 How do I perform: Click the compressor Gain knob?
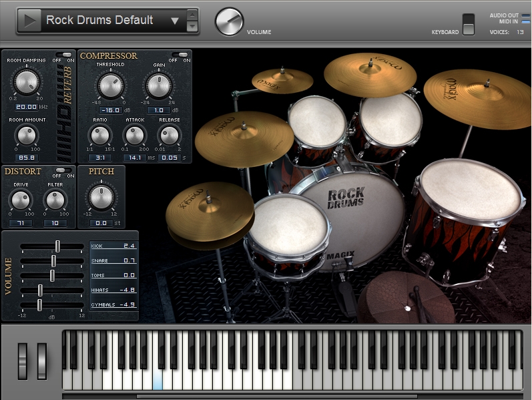click(x=158, y=85)
